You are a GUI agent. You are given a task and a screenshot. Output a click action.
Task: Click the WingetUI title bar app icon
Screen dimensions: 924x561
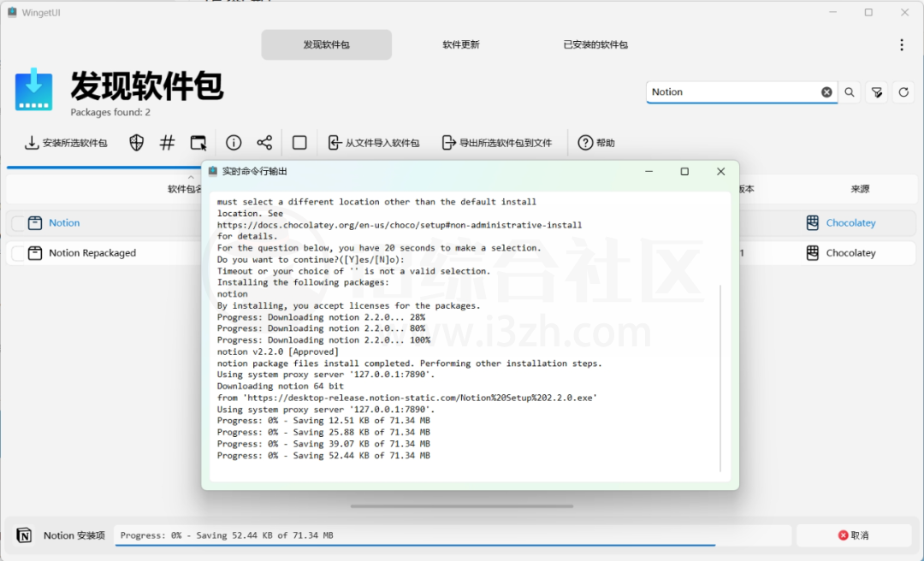[12, 12]
